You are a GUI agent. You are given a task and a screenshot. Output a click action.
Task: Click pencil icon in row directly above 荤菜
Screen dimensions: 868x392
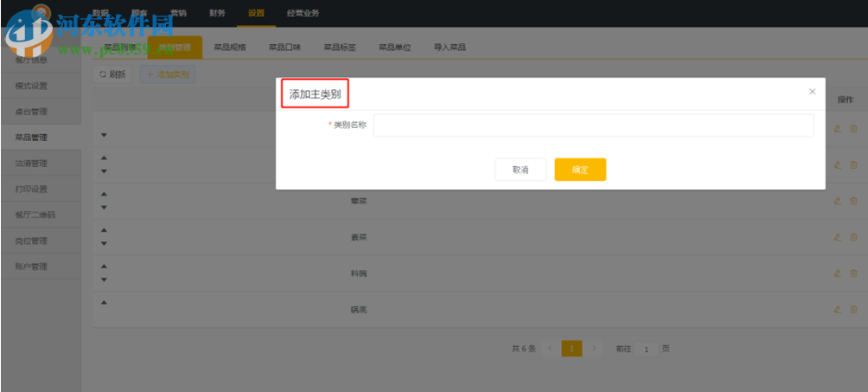pos(837,164)
